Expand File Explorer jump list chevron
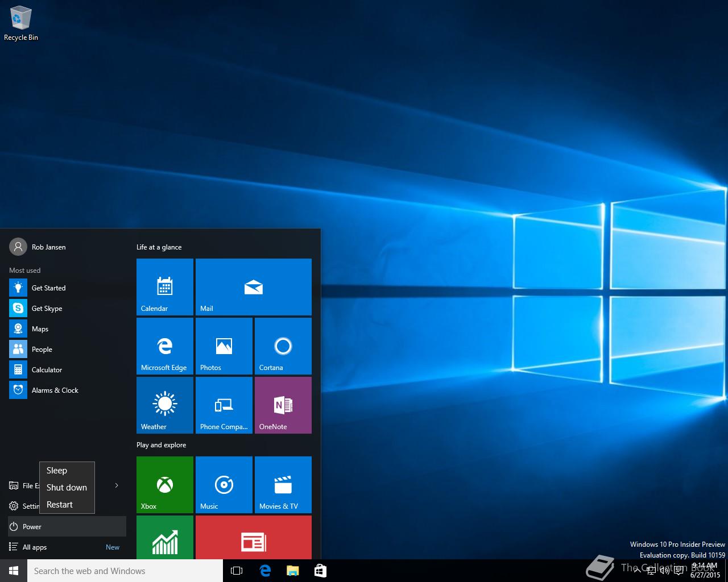 pos(117,485)
